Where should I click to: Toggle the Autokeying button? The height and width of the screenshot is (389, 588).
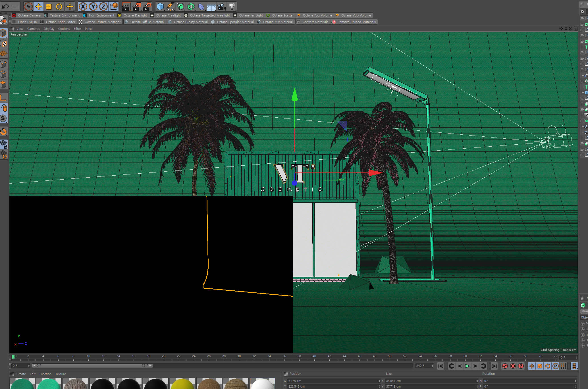point(513,366)
